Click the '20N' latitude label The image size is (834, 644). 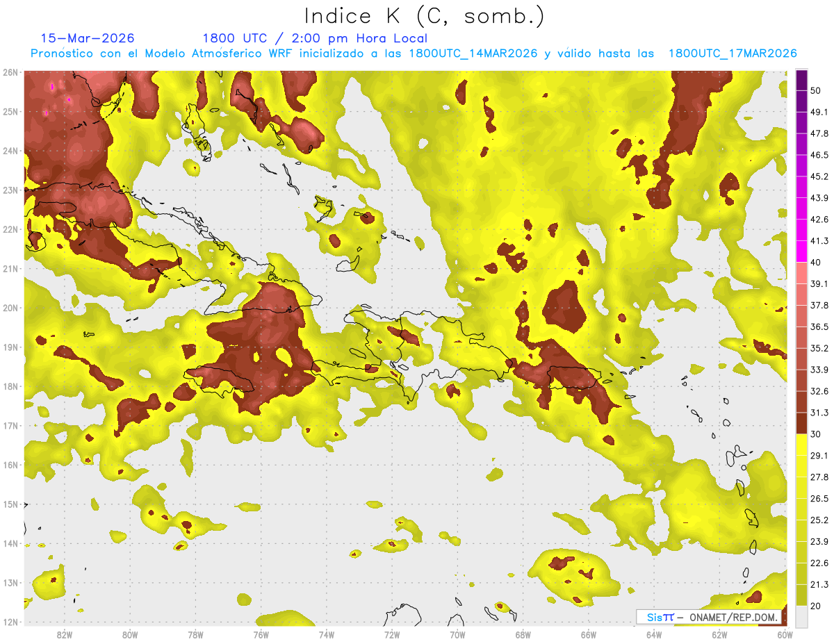tap(10, 308)
